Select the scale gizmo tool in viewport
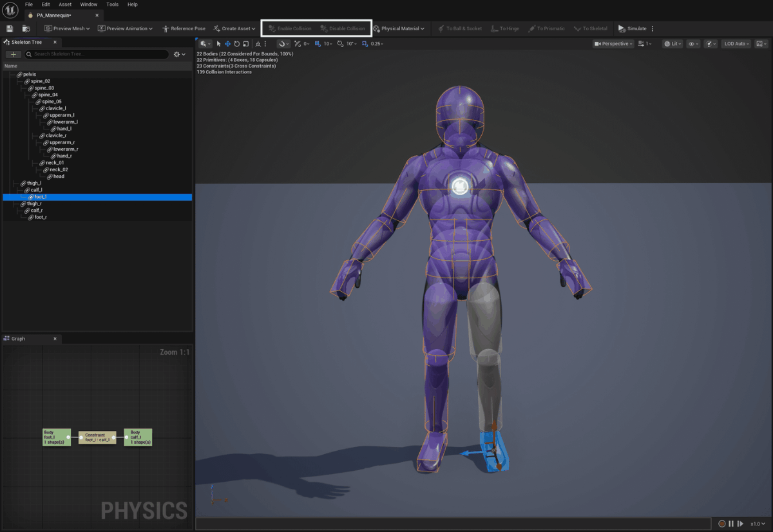 245,44
